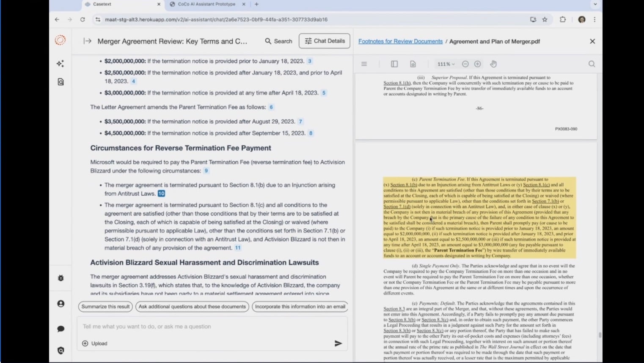644x363 pixels.
Task: Select the hand pan tool in PDF toolbar
Action: pyautogui.click(x=493, y=64)
